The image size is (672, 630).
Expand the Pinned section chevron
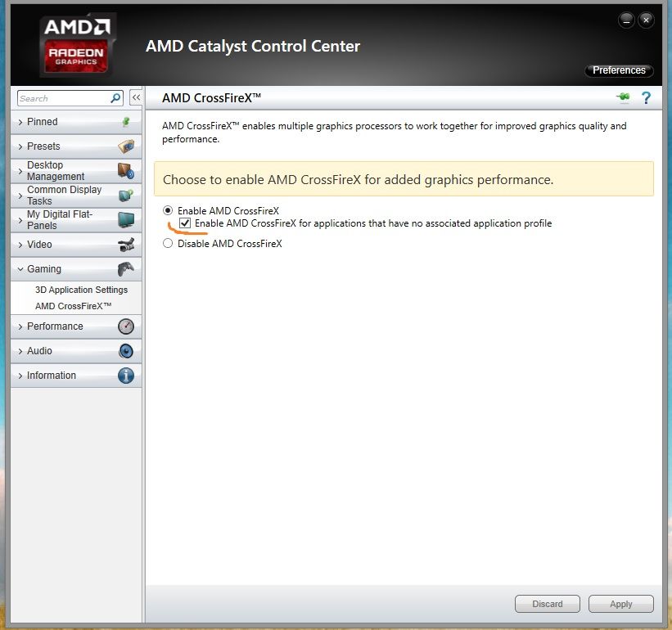pyautogui.click(x=20, y=122)
